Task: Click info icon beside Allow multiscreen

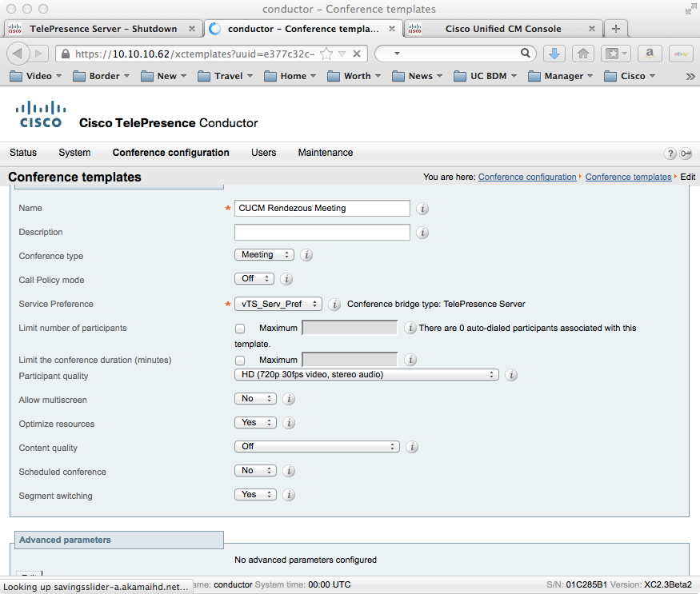Action: [x=289, y=399]
